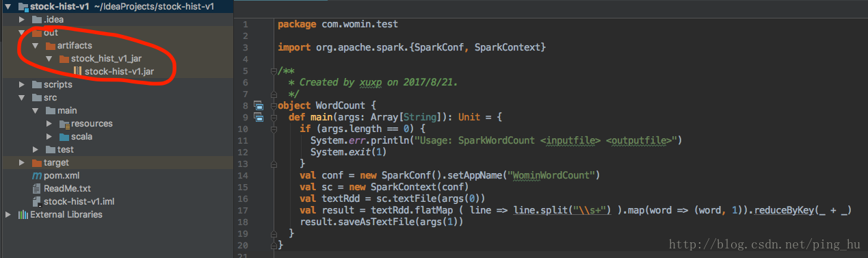Click 'System.exit(1)' in the editor
This screenshot has height=258, width=868.
point(349,152)
